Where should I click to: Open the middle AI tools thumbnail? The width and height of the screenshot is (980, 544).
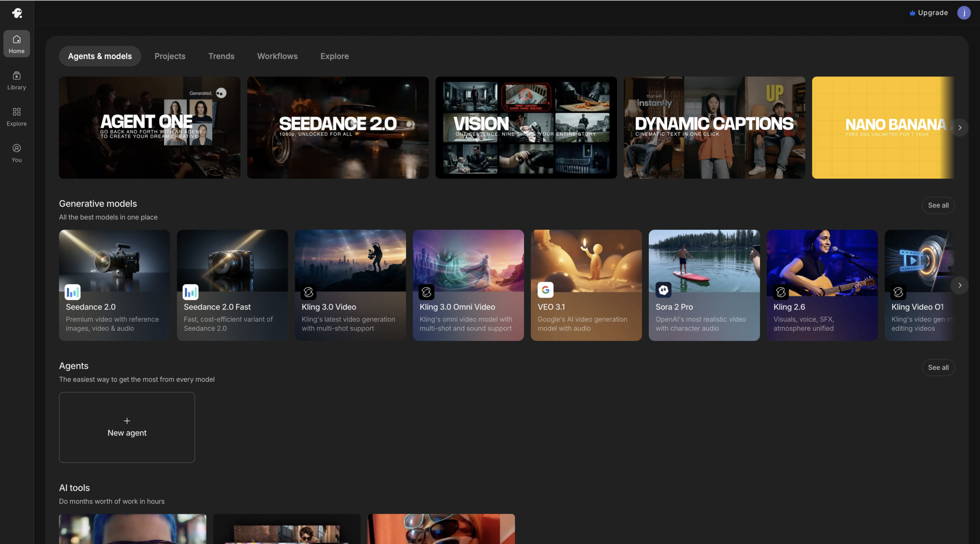click(287, 529)
